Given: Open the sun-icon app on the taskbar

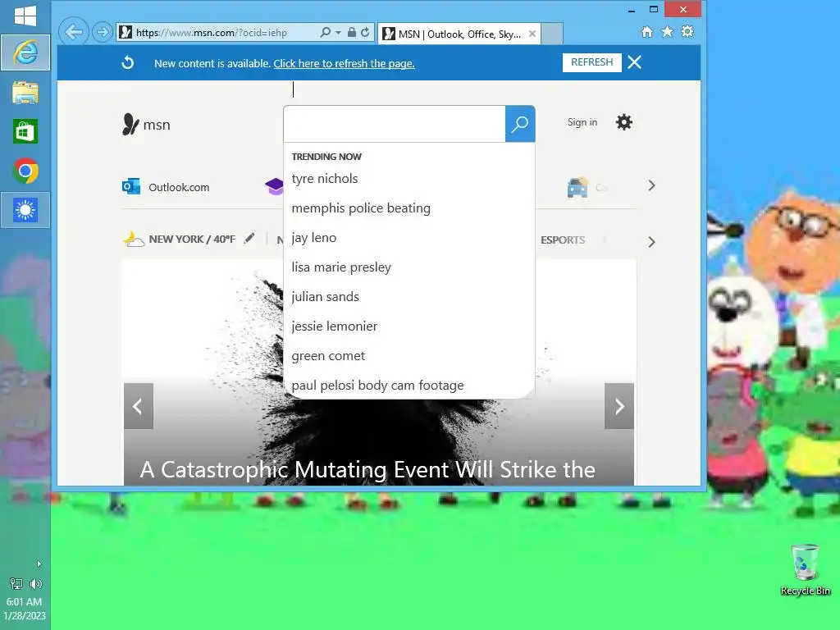Looking at the screenshot, I should pyautogui.click(x=25, y=210).
